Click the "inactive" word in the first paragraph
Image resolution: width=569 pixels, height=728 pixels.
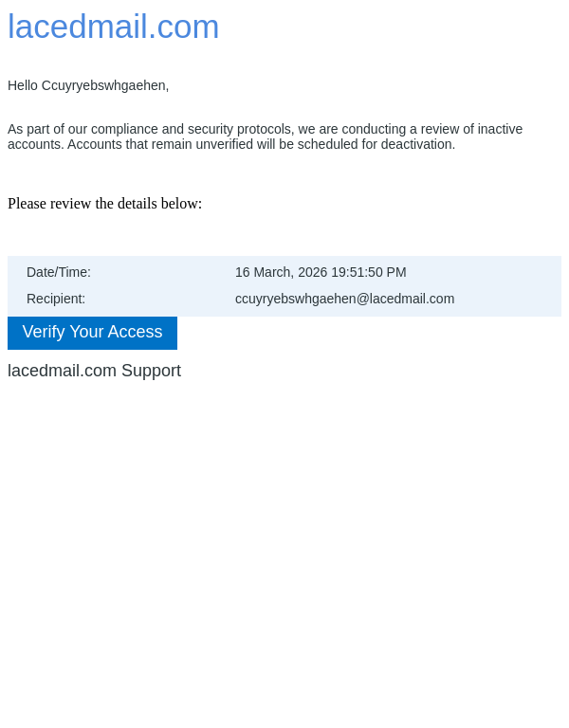(x=499, y=129)
